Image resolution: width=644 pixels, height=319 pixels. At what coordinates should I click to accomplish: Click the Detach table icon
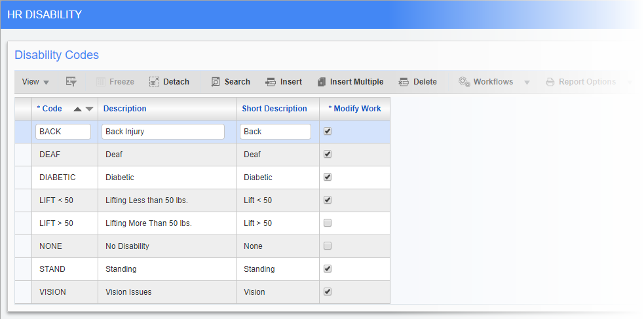154,82
